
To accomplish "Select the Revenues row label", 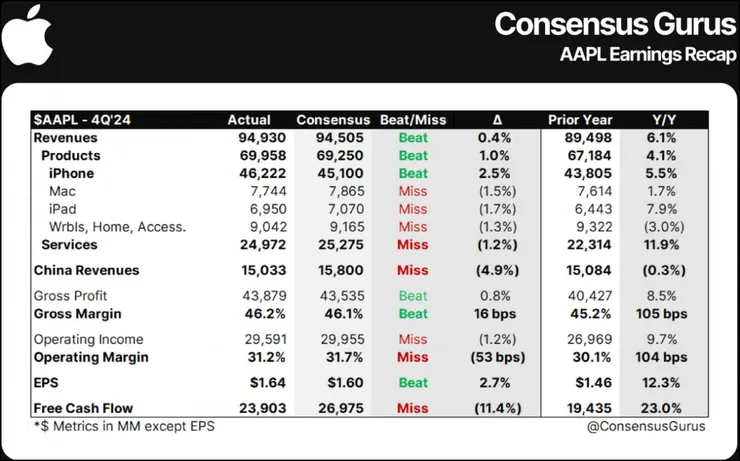I will (67, 138).
